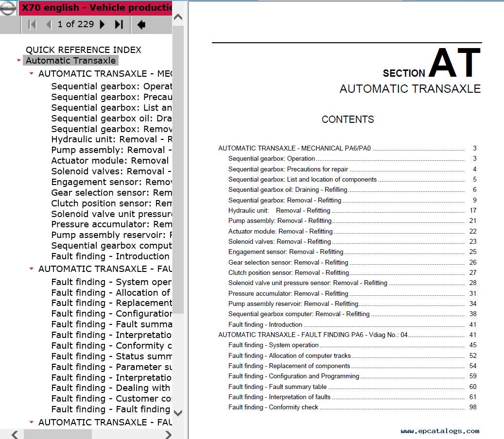Image resolution: width=504 pixels, height=439 pixels.
Task: Collapse the Automatic Transaxle tree node
Action: (x=18, y=61)
